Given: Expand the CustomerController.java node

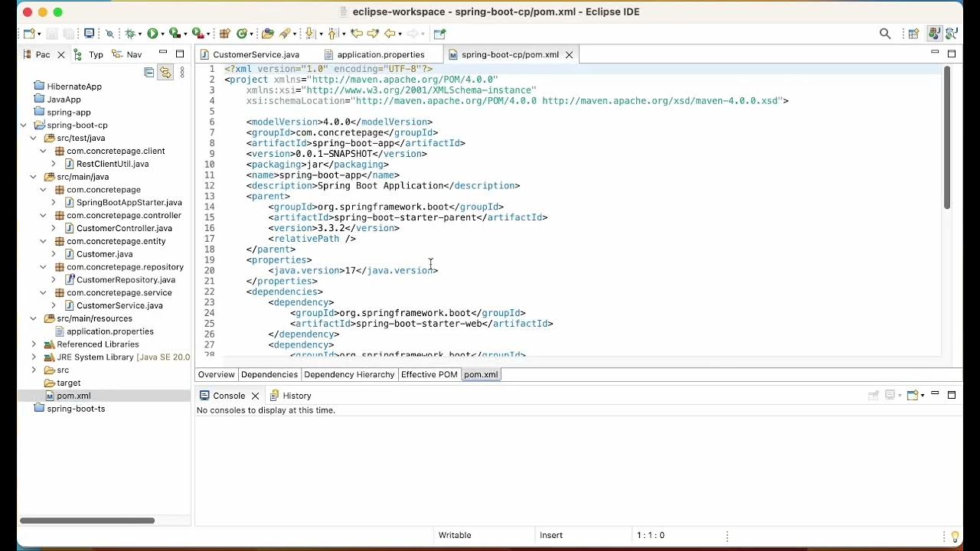Looking at the screenshot, I should [x=54, y=228].
